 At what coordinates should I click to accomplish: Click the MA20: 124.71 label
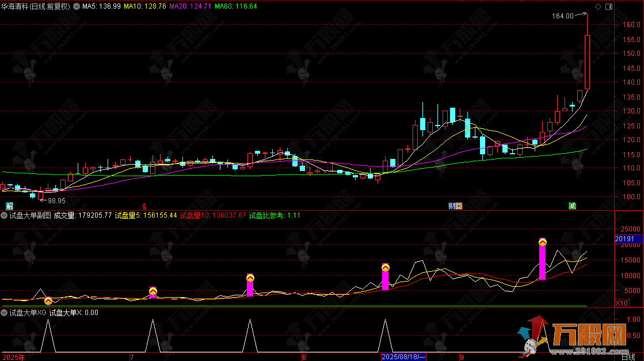pyautogui.click(x=190, y=6)
